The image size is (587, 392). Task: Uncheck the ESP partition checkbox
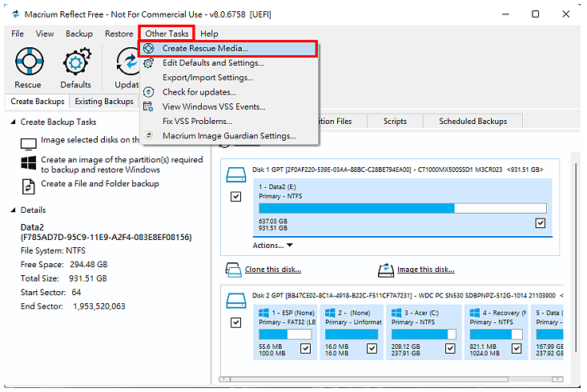pyautogui.click(x=305, y=349)
